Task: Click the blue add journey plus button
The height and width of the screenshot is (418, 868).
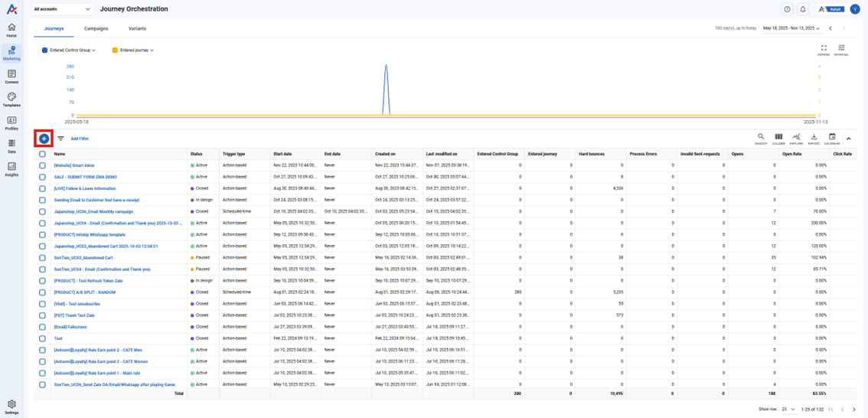Action: (x=44, y=139)
